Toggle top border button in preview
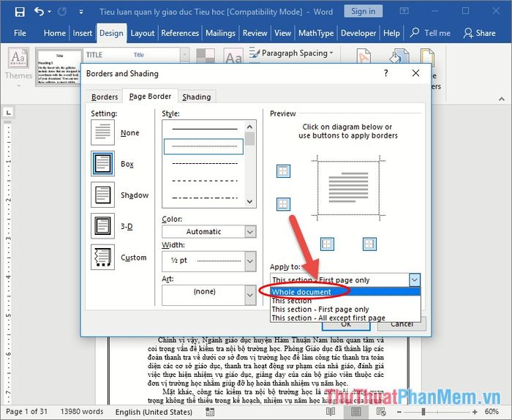The height and width of the screenshot is (420, 512). (x=284, y=171)
